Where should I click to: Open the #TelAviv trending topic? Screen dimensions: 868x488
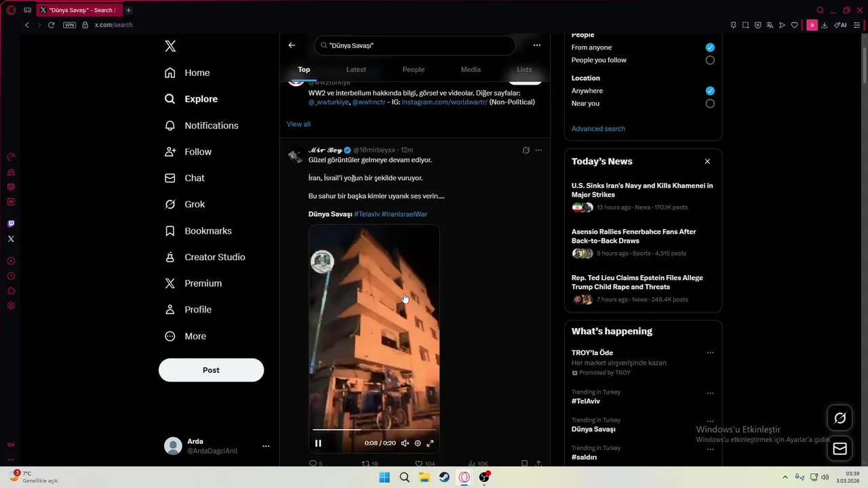[586, 401]
